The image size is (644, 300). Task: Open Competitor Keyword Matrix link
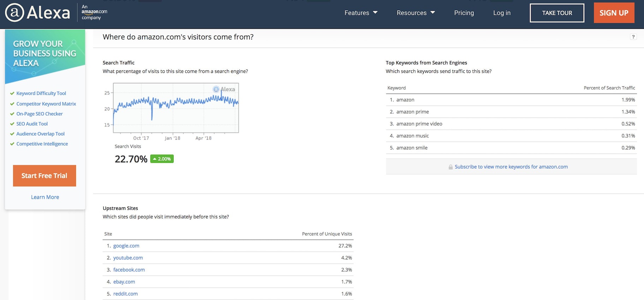point(46,104)
